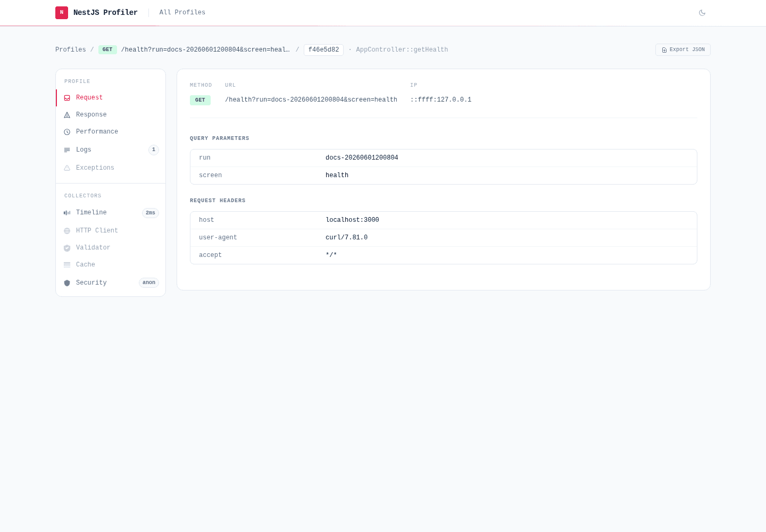766x532 pixels.
Task: Click the IP value ::ffff:127.0.0.1
Action: click(441, 99)
